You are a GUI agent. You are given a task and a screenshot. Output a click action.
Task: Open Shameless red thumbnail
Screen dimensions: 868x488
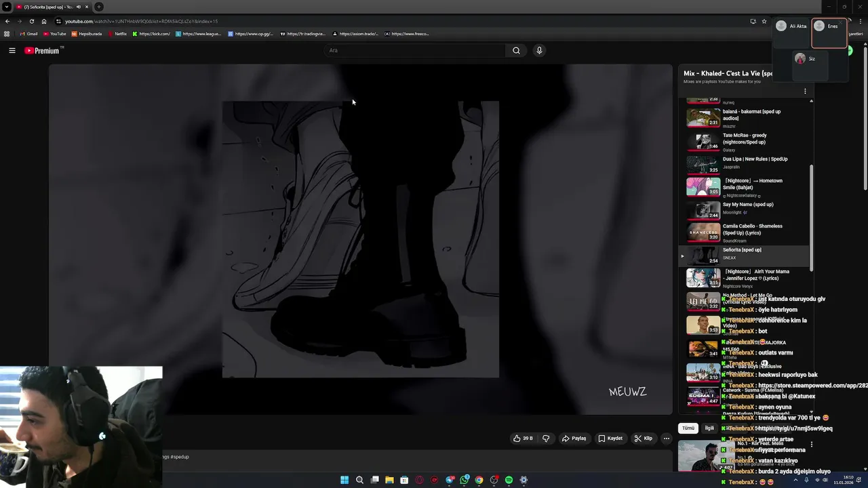point(703,232)
